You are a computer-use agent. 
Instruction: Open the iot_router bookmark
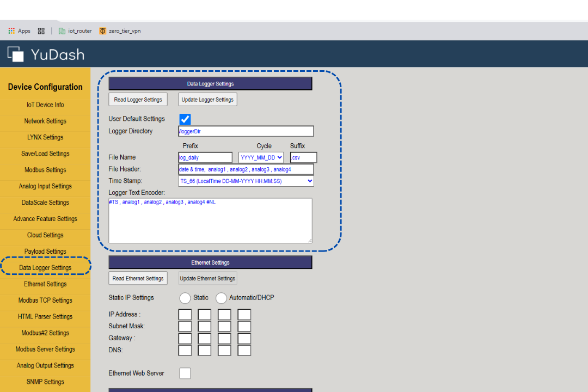(x=75, y=31)
